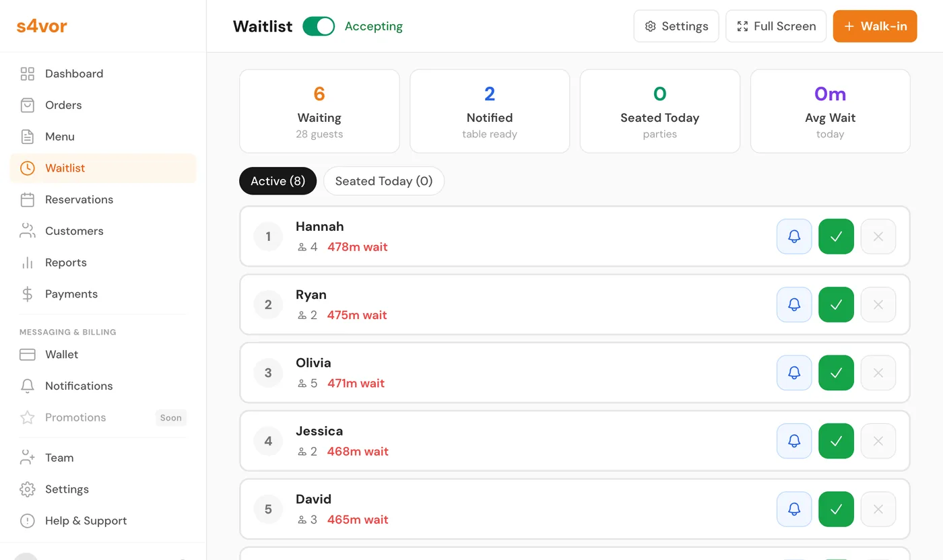Notify Hannah with the bell icon
Viewport: 943px width, 560px height.
coord(793,236)
